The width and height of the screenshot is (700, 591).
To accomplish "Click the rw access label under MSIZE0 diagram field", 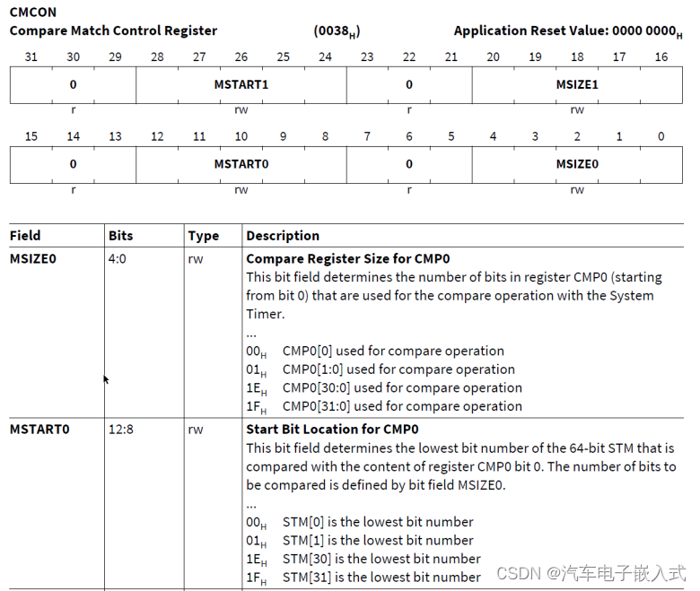I will [x=577, y=189].
